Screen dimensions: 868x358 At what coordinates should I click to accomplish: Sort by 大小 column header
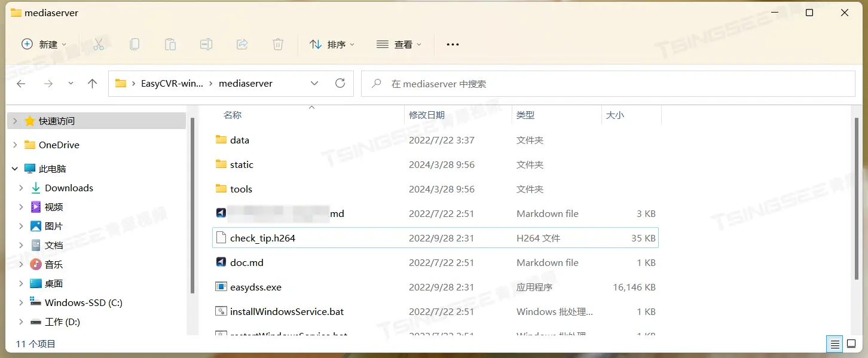point(615,115)
